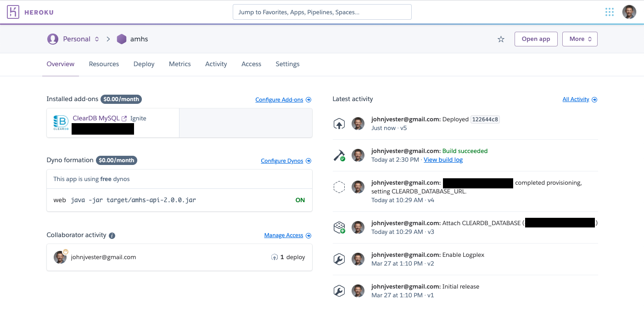Click the Enable Logplex wrench icon
Screen dimensions: 644x312
pyautogui.click(x=339, y=259)
